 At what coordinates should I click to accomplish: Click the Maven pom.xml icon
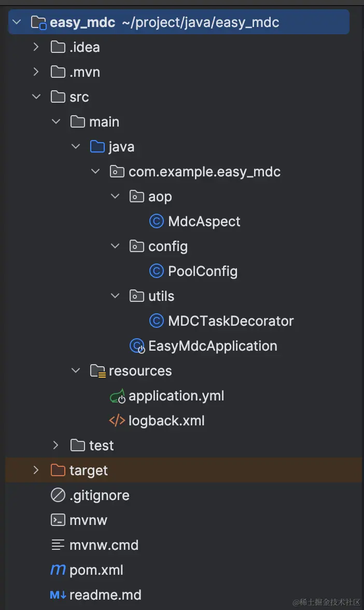58,570
